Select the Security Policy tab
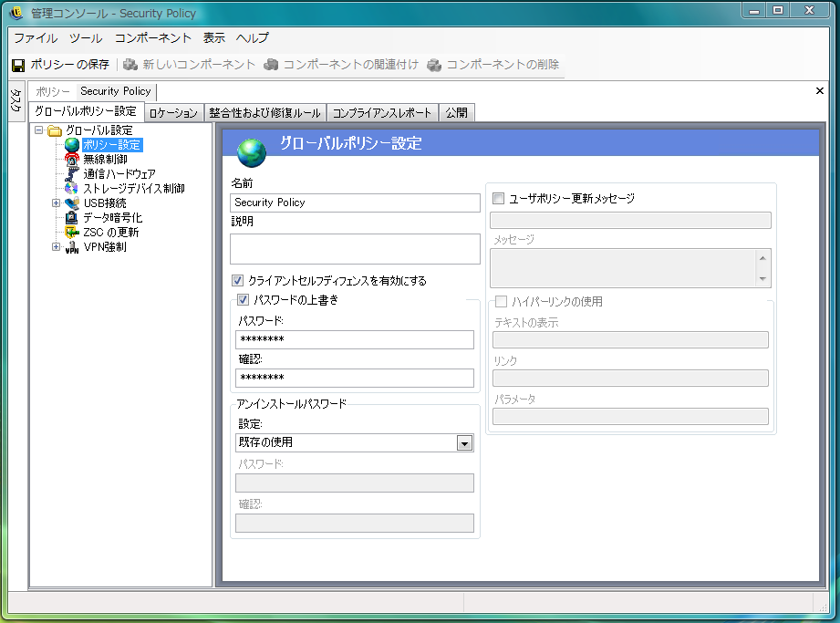The image size is (840, 623). coord(116,91)
